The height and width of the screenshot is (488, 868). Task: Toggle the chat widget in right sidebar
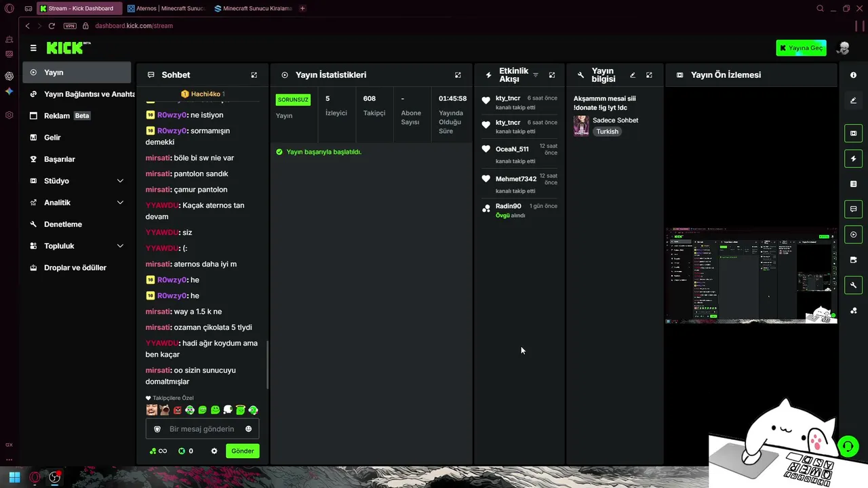853,209
